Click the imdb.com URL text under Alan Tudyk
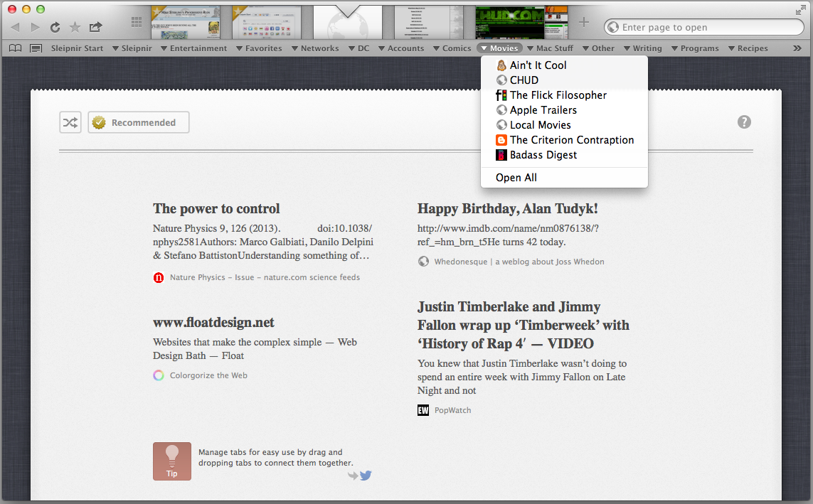Screen dimensions: 813x504 (508, 235)
